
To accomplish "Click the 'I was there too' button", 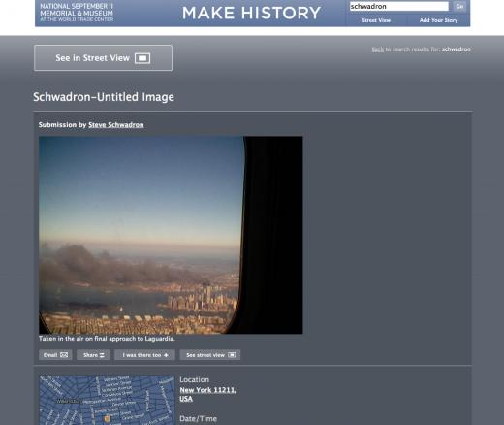I will (144, 355).
